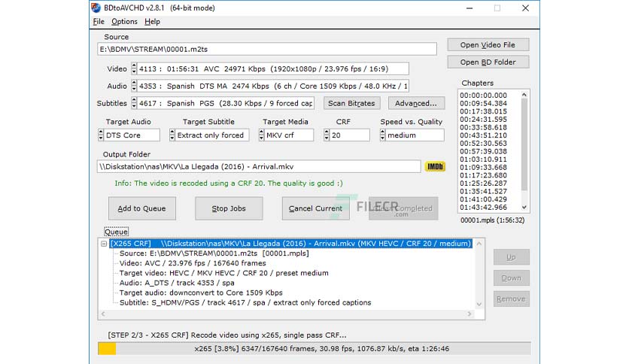
Task: Open Target Media MKV crf selector
Action: coord(286,135)
